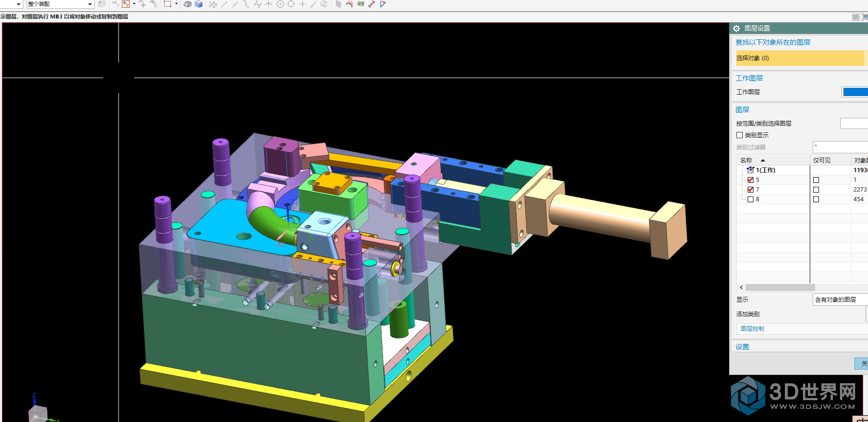868x422 pixels.
Task: Click the 工作图层 input field
Action: tap(855, 92)
